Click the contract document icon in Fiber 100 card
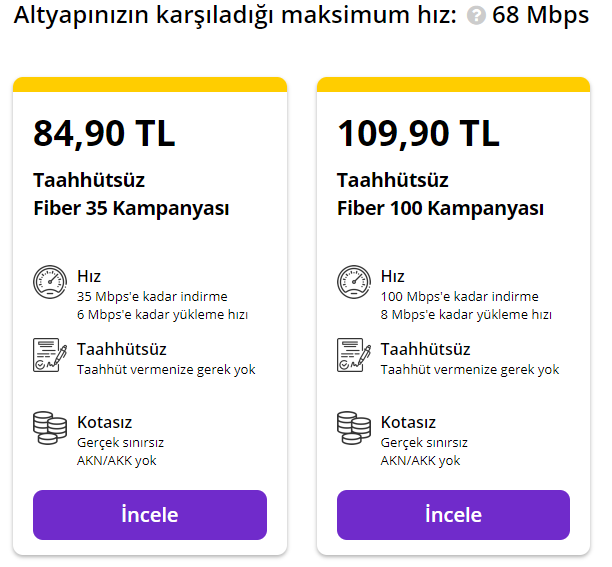612x567 pixels. click(x=353, y=356)
